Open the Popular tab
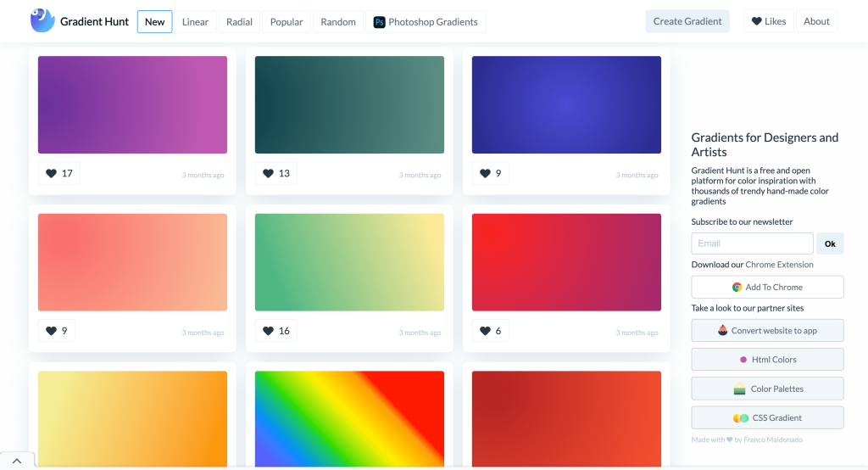Screen dimensions: 868x470 click(287, 21)
